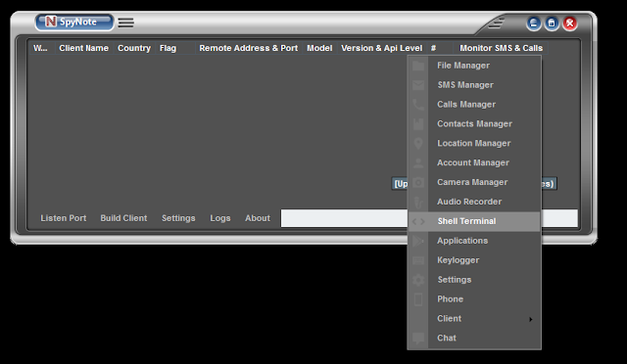
Task: Click the Monitor SMS & Calls header
Action: [x=501, y=48]
